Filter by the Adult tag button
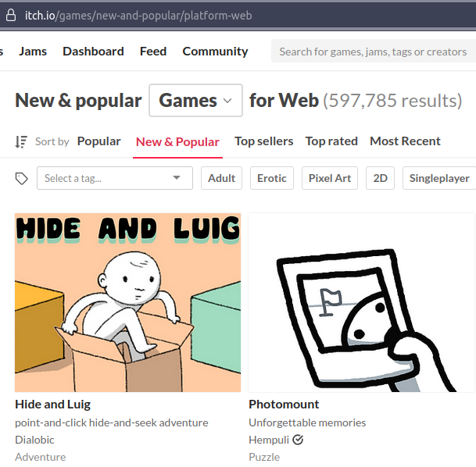The image size is (476, 467). (222, 178)
